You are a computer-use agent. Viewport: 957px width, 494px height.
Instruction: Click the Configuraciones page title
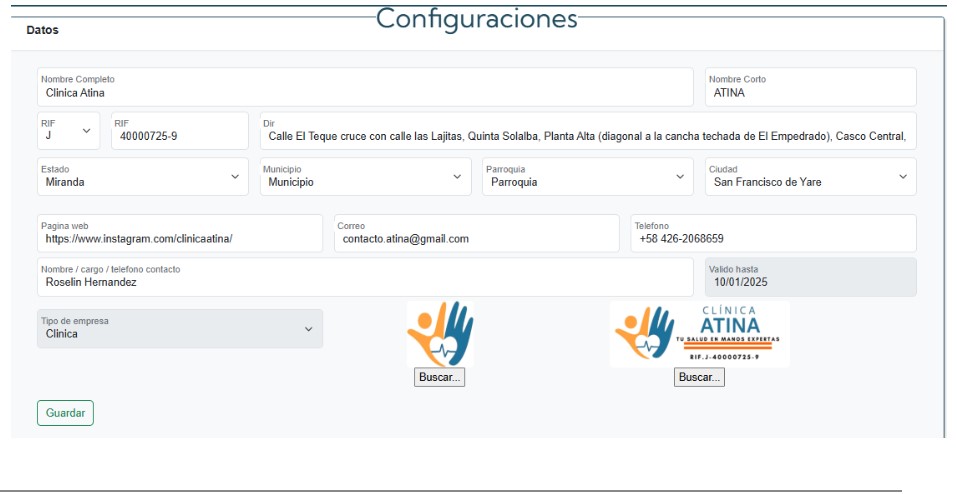pyautogui.click(x=477, y=18)
